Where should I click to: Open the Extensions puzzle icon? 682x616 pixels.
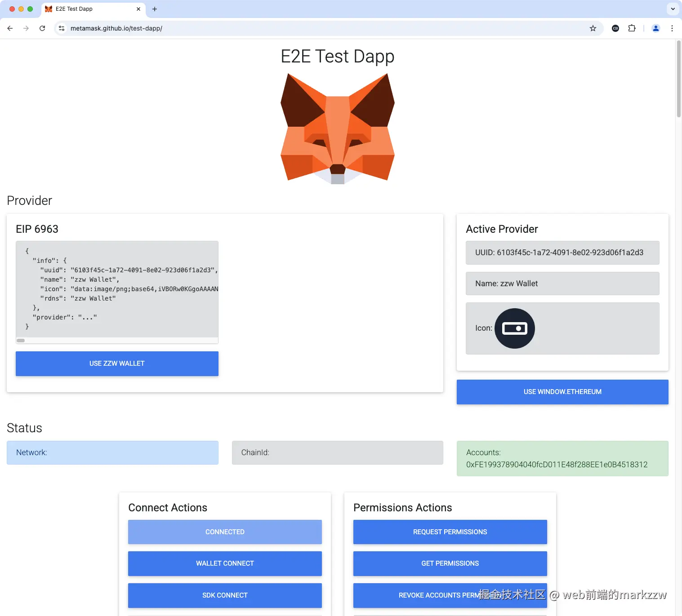[x=632, y=28]
